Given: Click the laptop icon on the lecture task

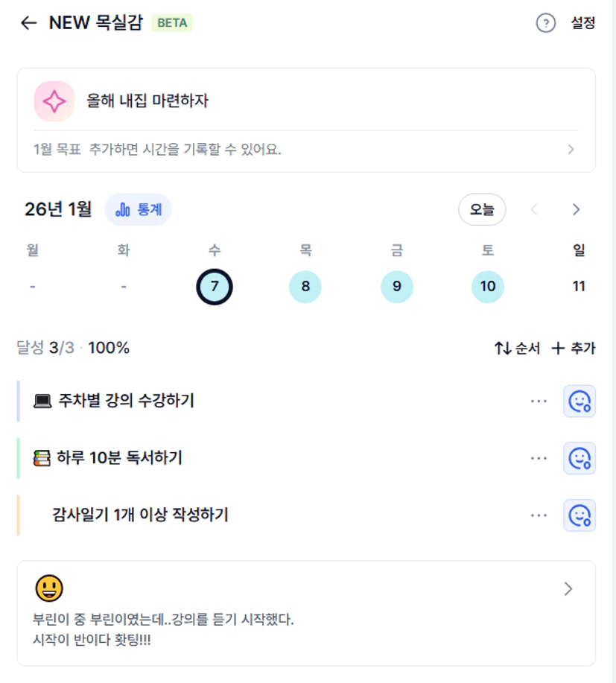Looking at the screenshot, I should 42,401.
